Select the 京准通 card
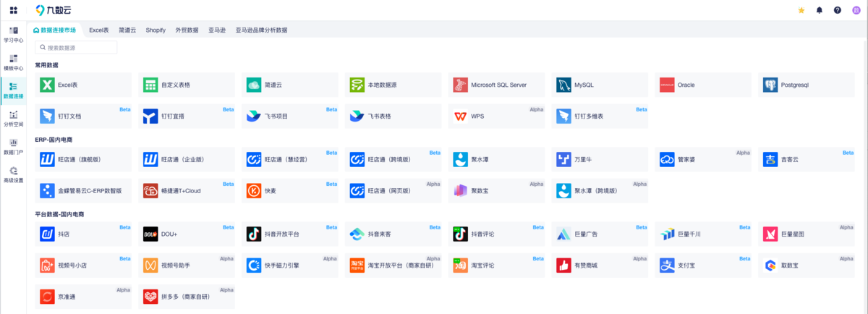This screenshot has height=314, width=868. coord(84,297)
